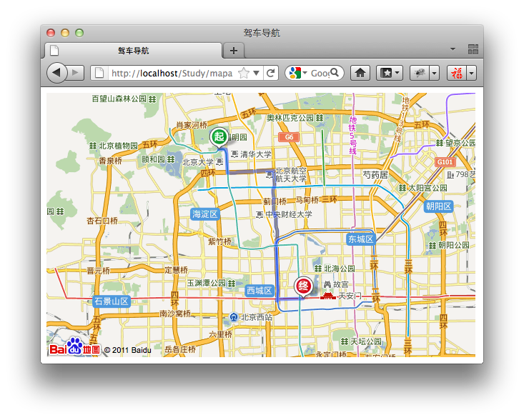Click the 肖家河桥 label
The image size is (524, 420).
coord(192,125)
